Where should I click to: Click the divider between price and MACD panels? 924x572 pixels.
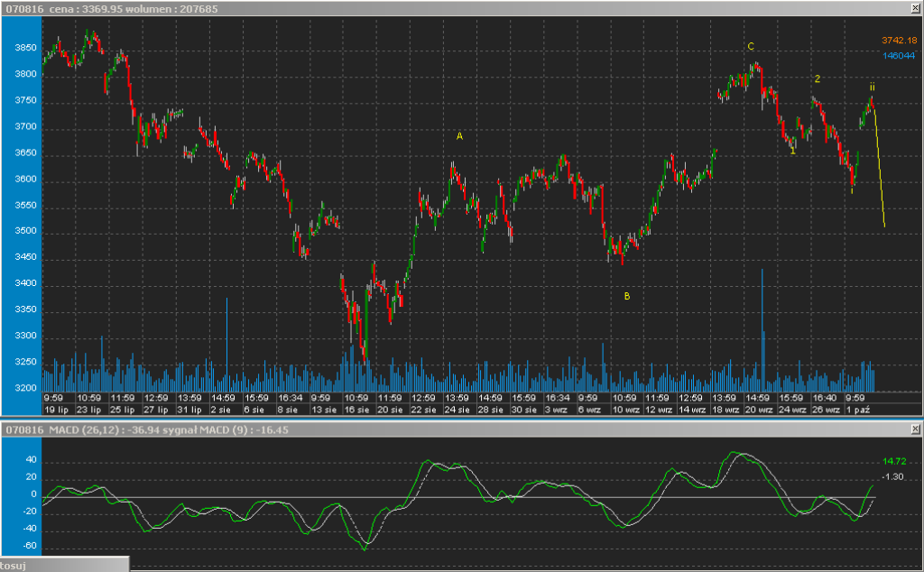462,419
